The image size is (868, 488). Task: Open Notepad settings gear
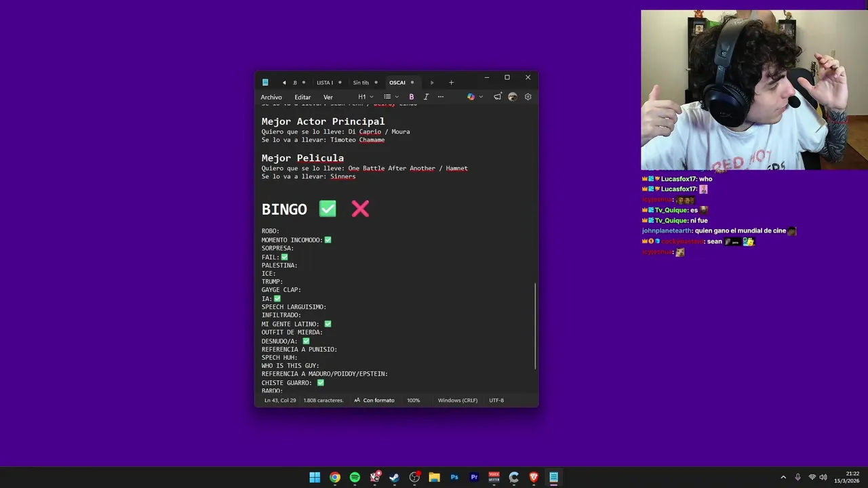click(528, 97)
